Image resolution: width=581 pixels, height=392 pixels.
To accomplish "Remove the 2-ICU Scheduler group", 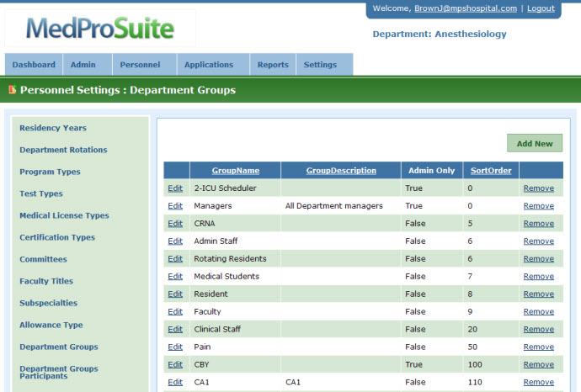I will [x=539, y=188].
